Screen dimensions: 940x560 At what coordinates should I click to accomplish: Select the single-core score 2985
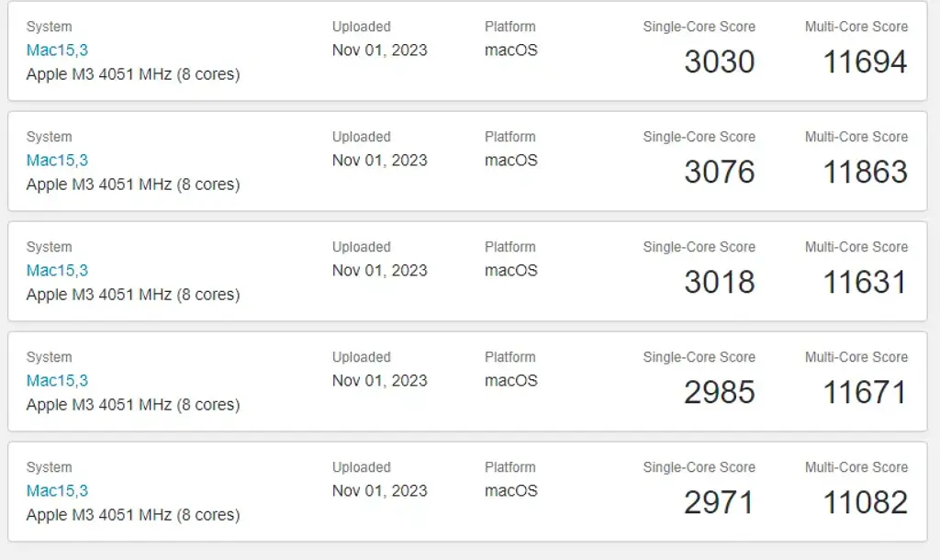(719, 393)
